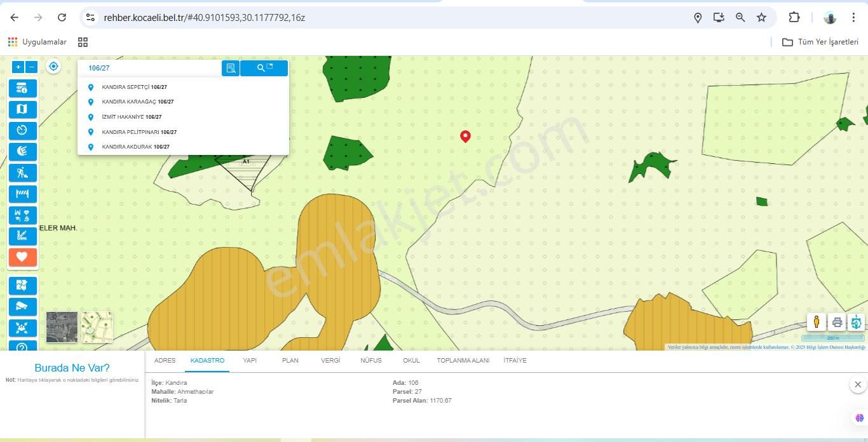The width and height of the screenshot is (868, 442).
Task: Activate the street view pegman icon
Action: 817,322
